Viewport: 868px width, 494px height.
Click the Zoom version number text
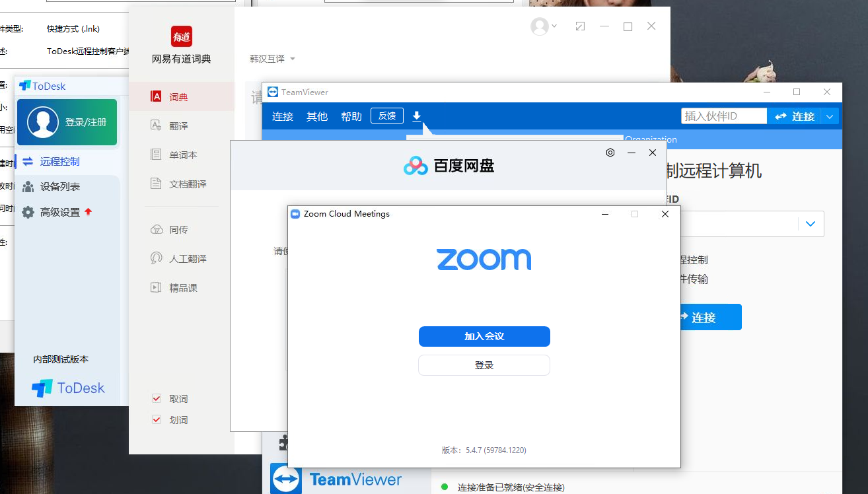[484, 450]
